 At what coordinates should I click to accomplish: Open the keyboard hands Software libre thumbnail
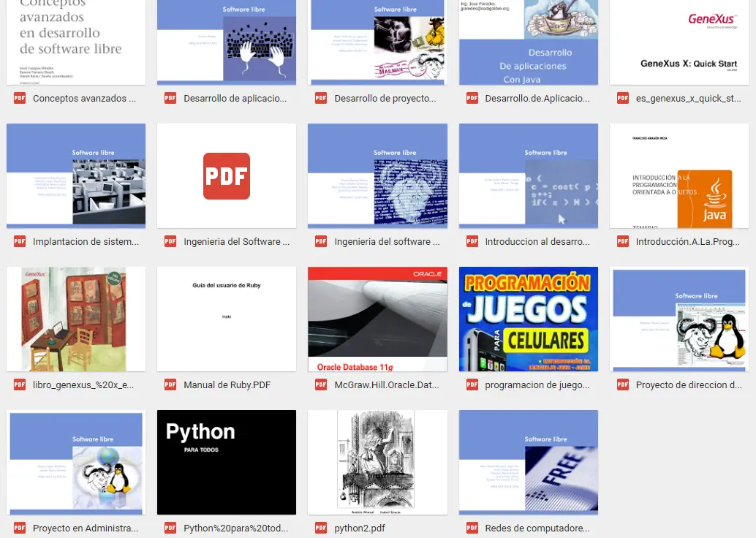point(227,42)
